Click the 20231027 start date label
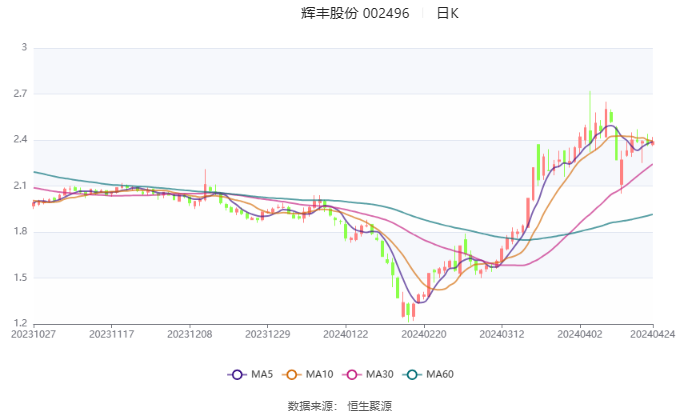The width and height of the screenshot is (680, 413). pos(33,334)
